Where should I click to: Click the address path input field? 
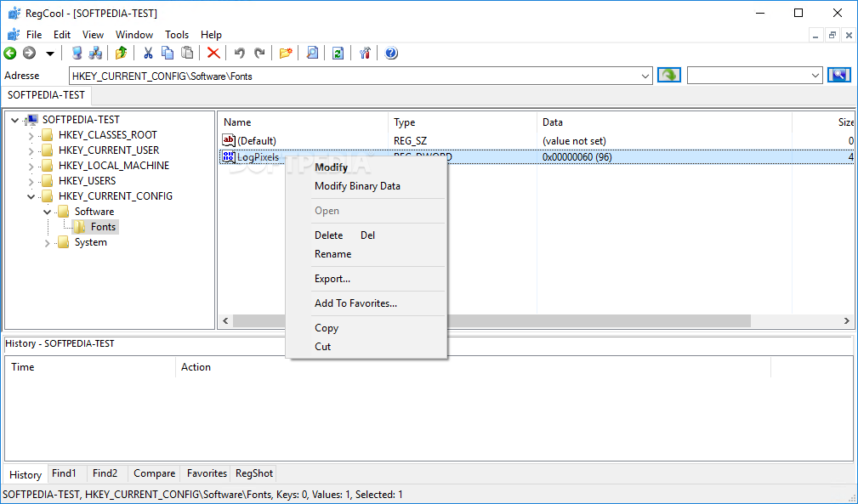354,76
